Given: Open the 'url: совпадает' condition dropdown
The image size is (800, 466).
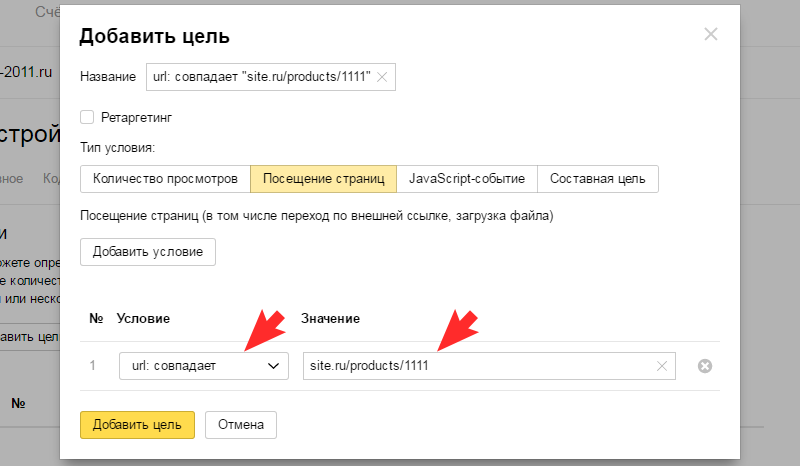Looking at the screenshot, I should (203, 366).
